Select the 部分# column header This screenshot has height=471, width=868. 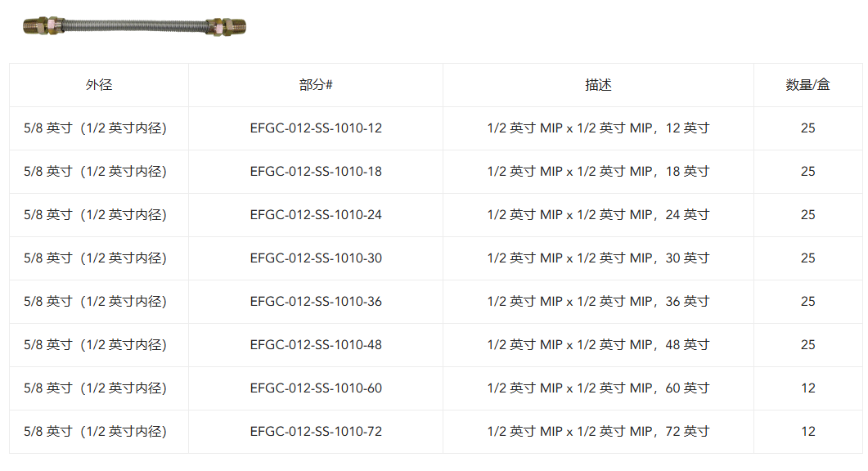[316, 85]
